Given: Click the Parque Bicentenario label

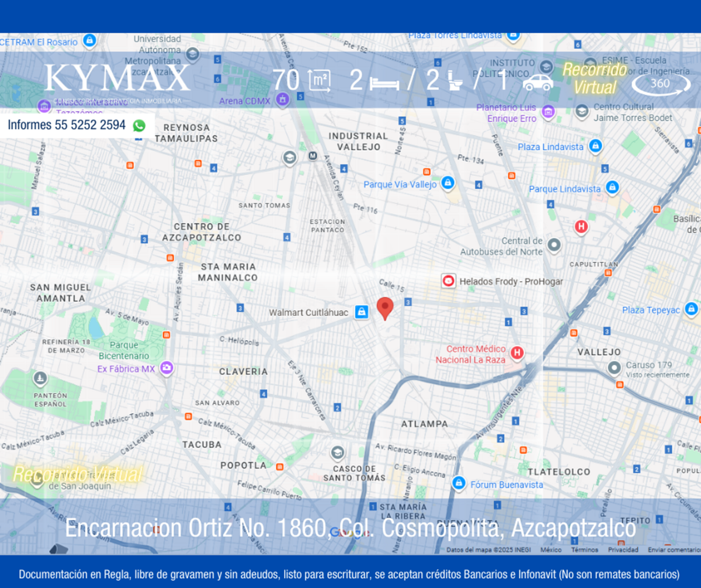Looking at the screenshot, I should [x=123, y=350].
